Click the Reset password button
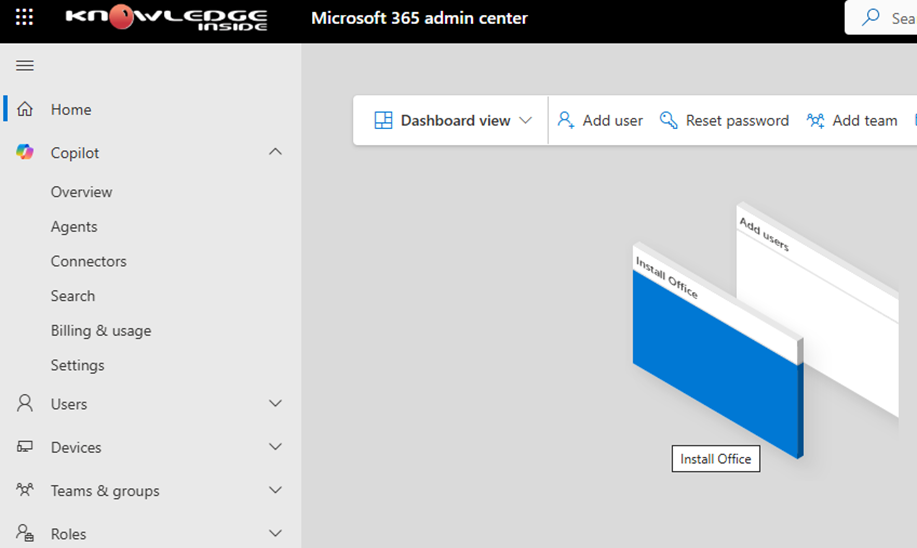The width and height of the screenshot is (917, 548). [x=724, y=121]
